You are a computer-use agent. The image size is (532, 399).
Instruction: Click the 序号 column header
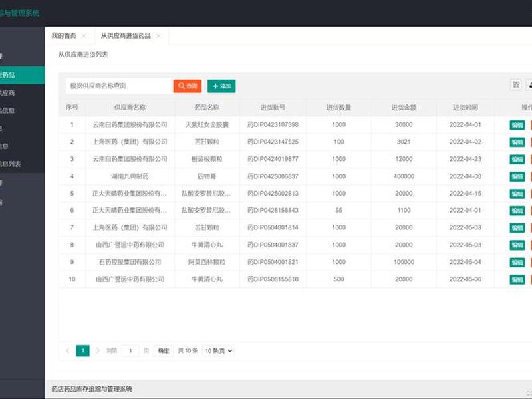pos(72,108)
